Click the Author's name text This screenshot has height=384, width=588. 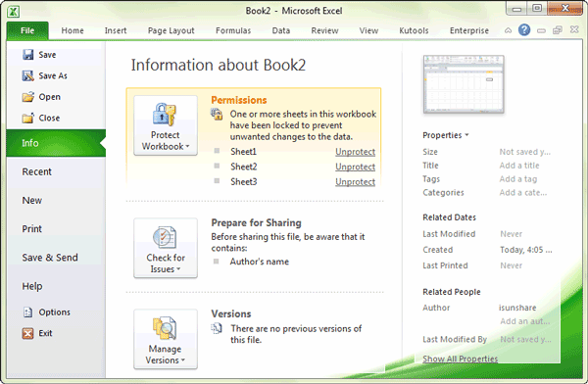point(259,262)
